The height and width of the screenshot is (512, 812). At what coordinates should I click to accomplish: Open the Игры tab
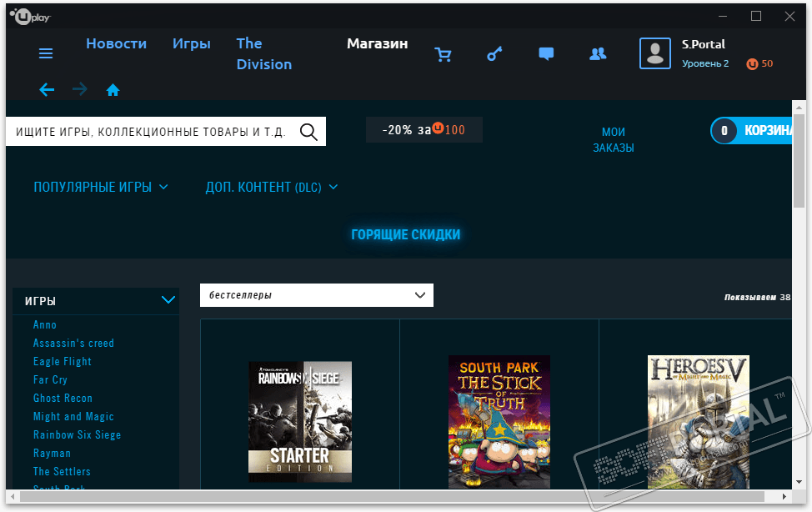[x=192, y=43]
